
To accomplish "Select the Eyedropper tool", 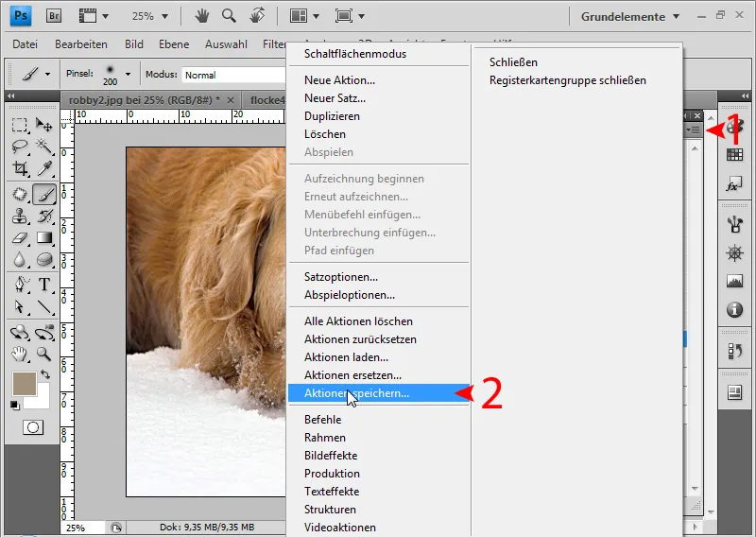I will coord(44,168).
